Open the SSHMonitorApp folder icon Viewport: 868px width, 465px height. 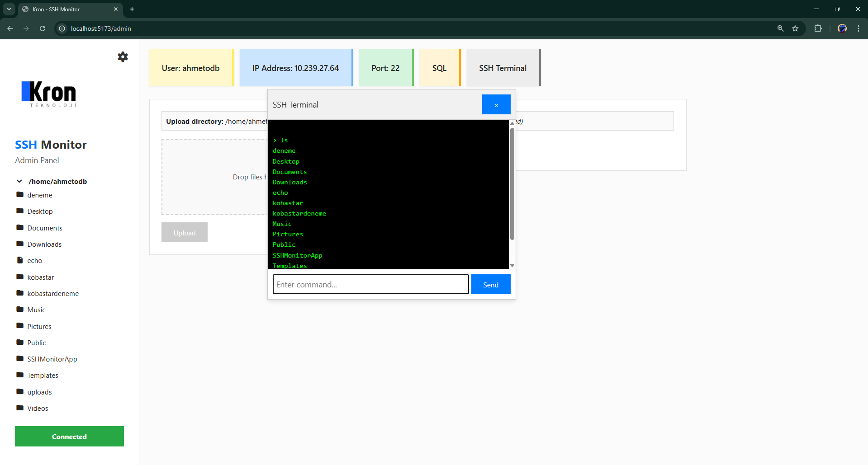(x=20, y=359)
